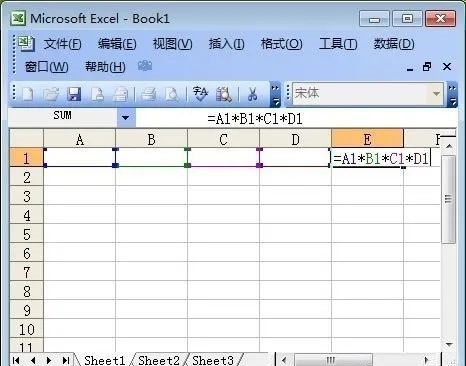Screen dimensions: 466x366
Task: Switch to the Sheet2 tab
Action: click(x=159, y=360)
